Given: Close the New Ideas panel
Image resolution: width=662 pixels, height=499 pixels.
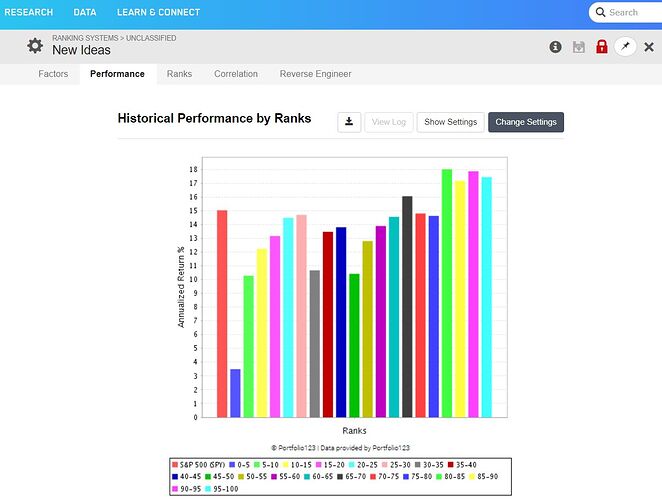Looking at the screenshot, I should [x=649, y=47].
